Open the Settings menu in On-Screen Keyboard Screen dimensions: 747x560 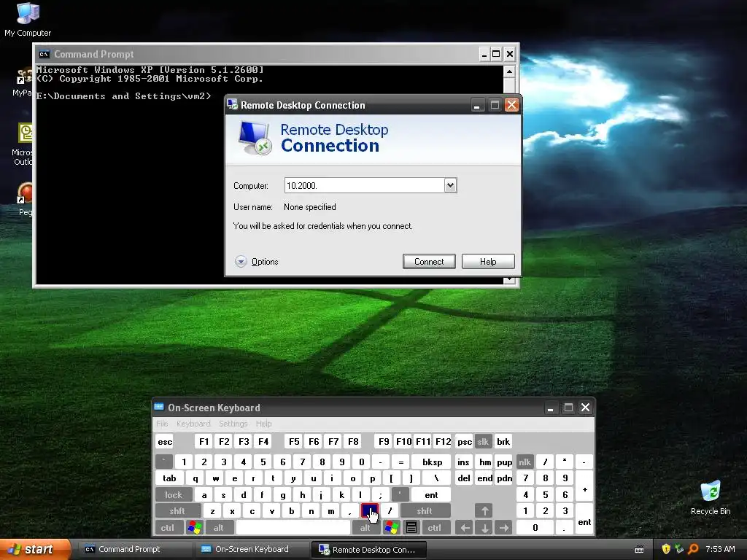coord(233,424)
